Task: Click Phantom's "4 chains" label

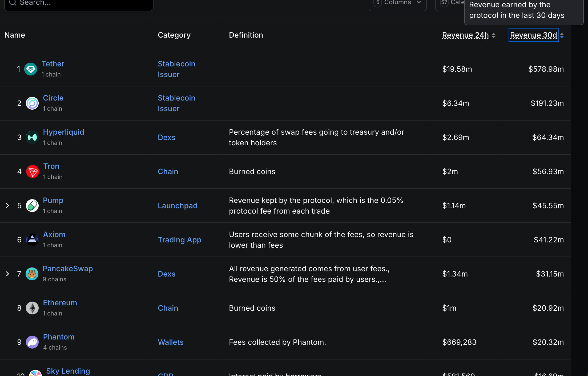Action: pos(55,347)
